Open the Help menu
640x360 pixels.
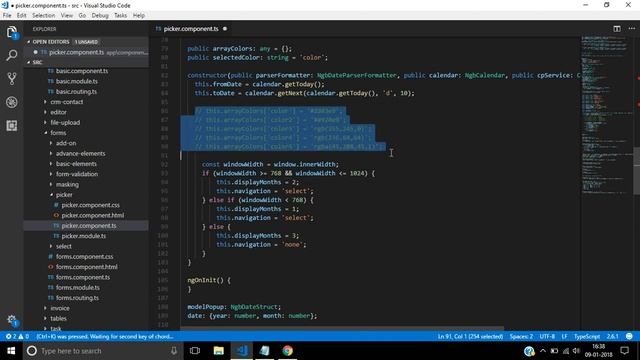coord(139,15)
